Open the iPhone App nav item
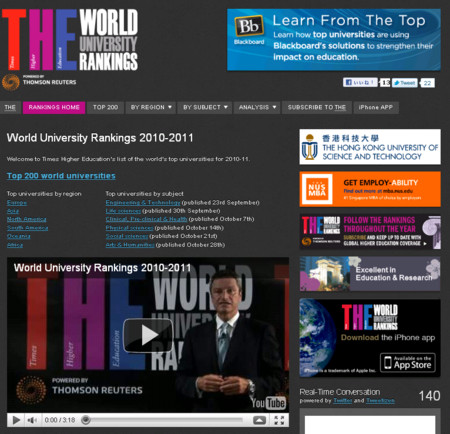 pyautogui.click(x=376, y=107)
